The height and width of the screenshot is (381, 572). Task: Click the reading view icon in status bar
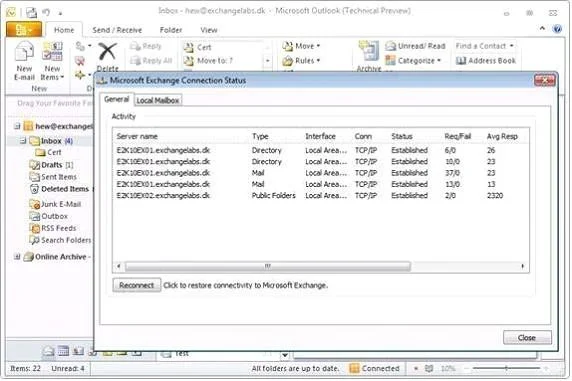[x=429, y=369]
